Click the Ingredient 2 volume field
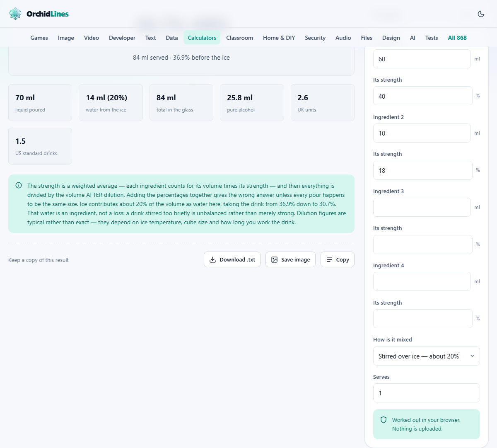The image size is (497, 448). [x=422, y=133]
